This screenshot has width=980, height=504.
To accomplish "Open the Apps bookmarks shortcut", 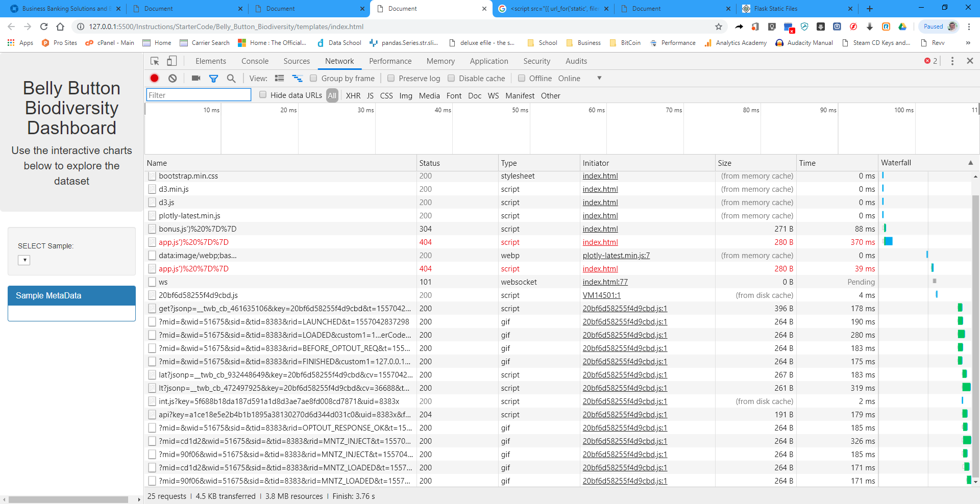I will pos(20,43).
